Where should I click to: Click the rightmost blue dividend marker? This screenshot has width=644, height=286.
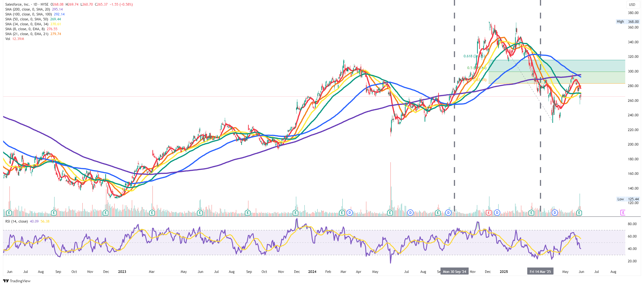pos(555,213)
